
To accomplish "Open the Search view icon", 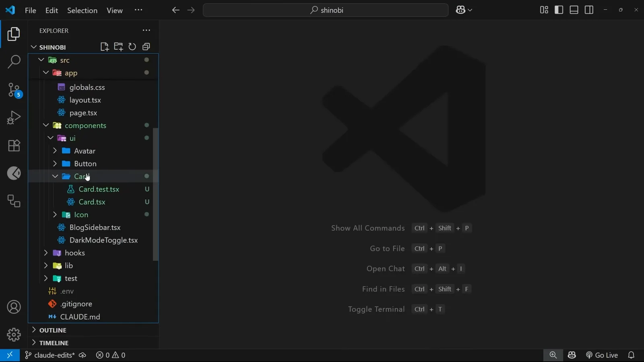I will (x=14, y=62).
